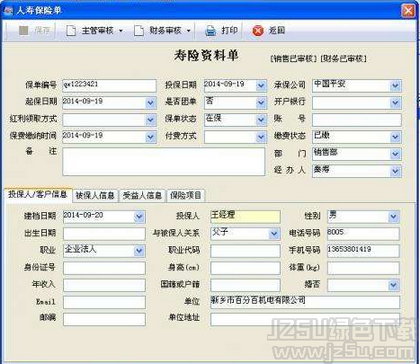Viewport: 420px width, 364px height.
Task: Expand the 性别 dropdown
Action: tap(393, 217)
